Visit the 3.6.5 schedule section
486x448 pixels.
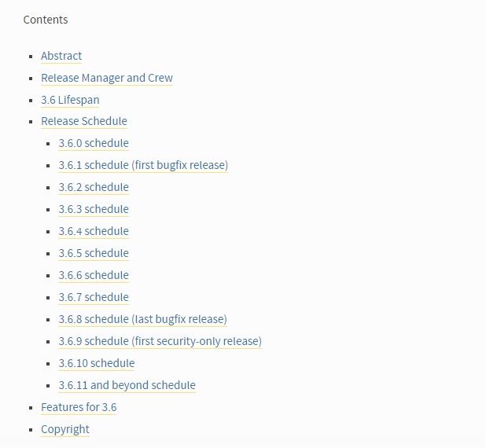(94, 253)
